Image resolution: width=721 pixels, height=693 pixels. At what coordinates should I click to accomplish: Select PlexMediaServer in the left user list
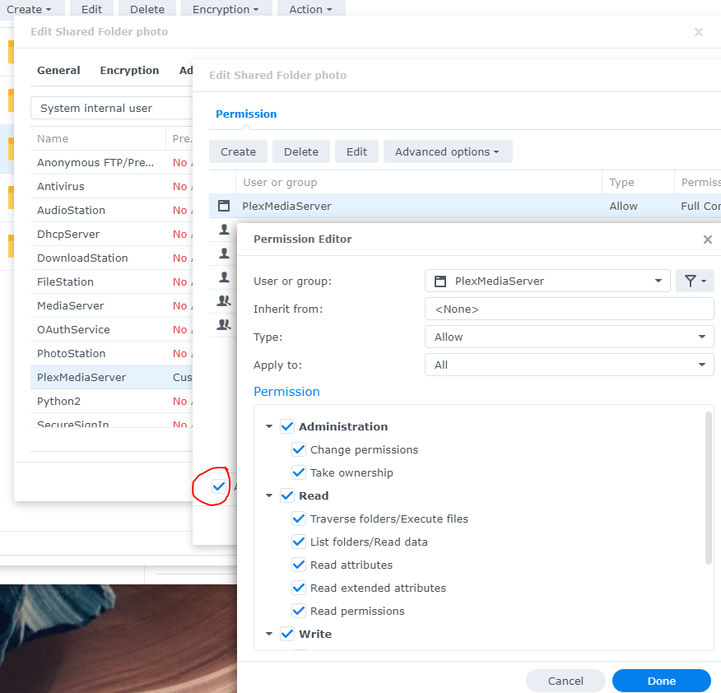click(111, 377)
